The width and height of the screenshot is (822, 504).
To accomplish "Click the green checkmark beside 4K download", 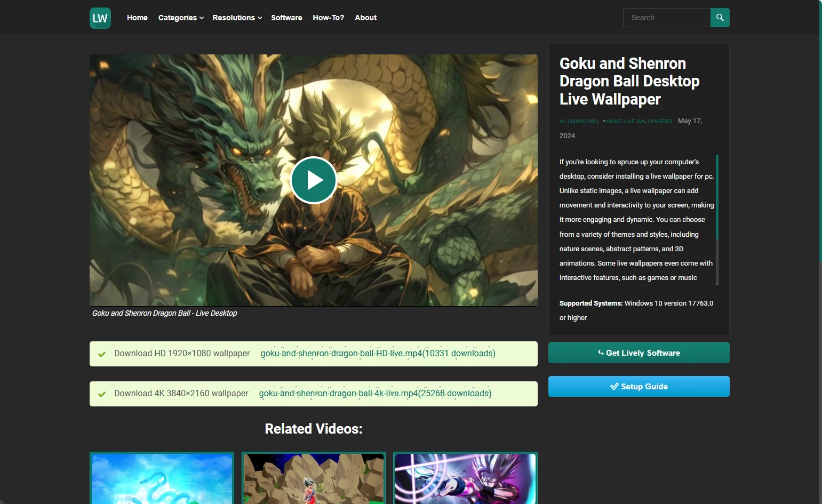I will click(102, 394).
